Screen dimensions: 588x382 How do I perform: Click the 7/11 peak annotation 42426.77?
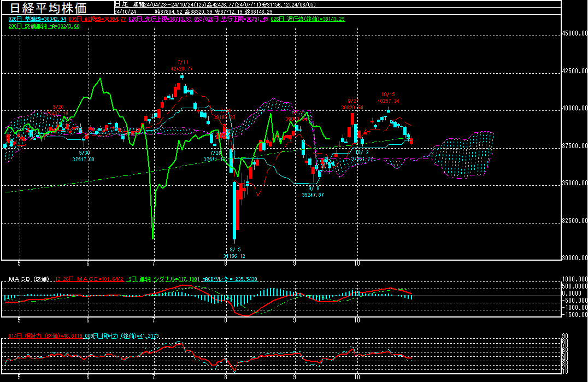(x=182, y=66)
